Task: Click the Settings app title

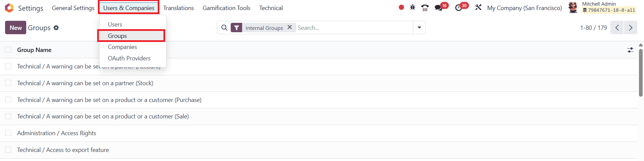Action: [x=31, y=8]
